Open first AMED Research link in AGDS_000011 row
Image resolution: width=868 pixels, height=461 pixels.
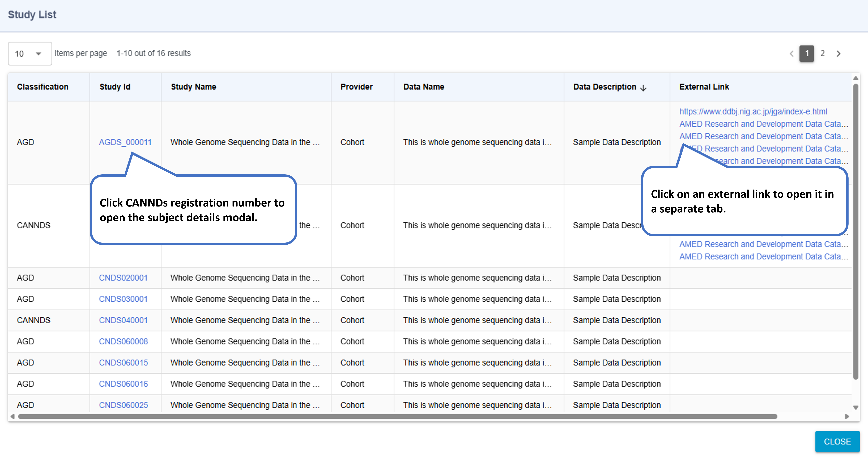coord(763,124)
